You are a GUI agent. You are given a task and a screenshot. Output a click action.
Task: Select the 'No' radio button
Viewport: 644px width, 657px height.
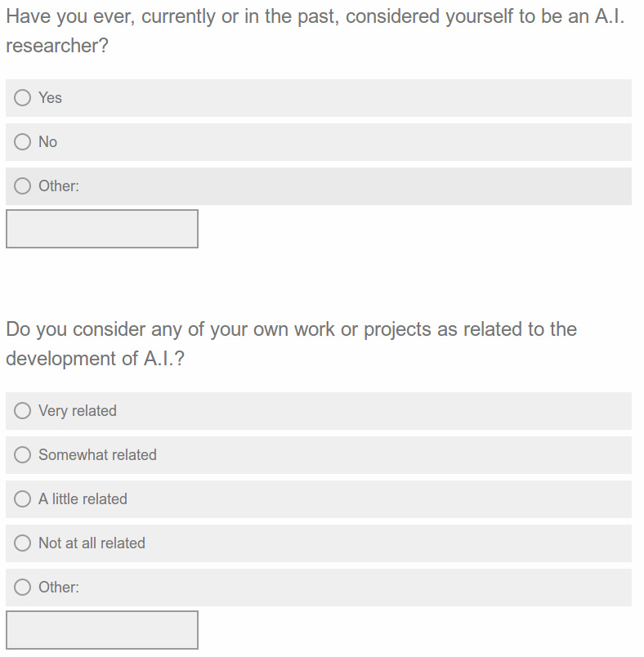[23, 141]
